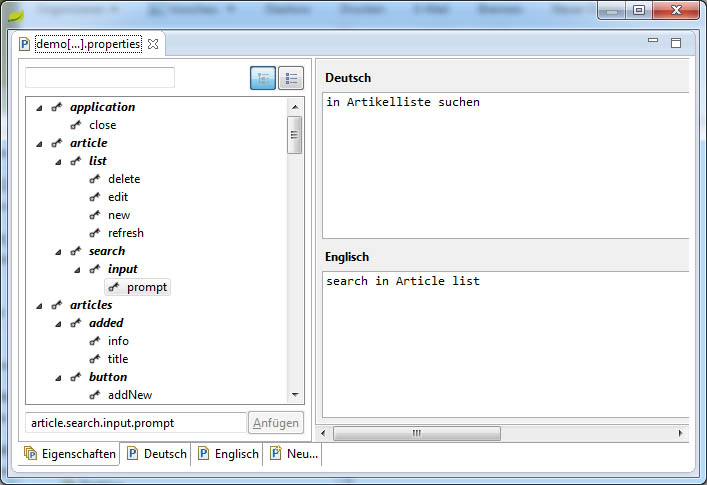
Task: Click the article.search.input.prompt key field
Action: pyautogui.click(x=136, y=423)
